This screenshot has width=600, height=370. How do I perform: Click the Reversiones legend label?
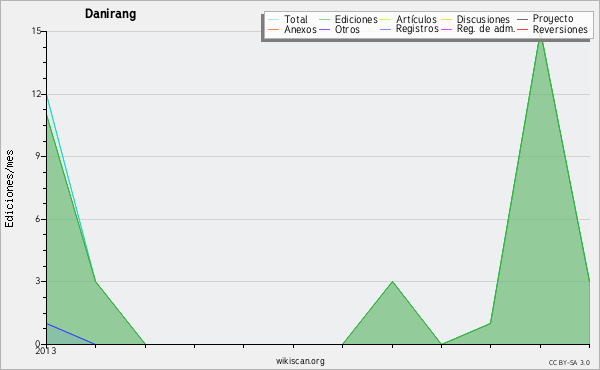pyautogui.click(x=560, y=29)
